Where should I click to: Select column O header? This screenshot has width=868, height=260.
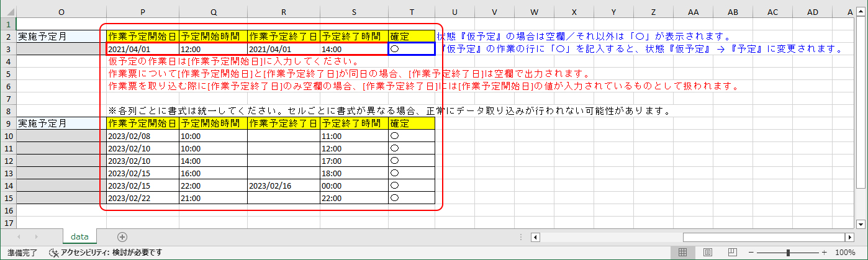coord(61,12)
